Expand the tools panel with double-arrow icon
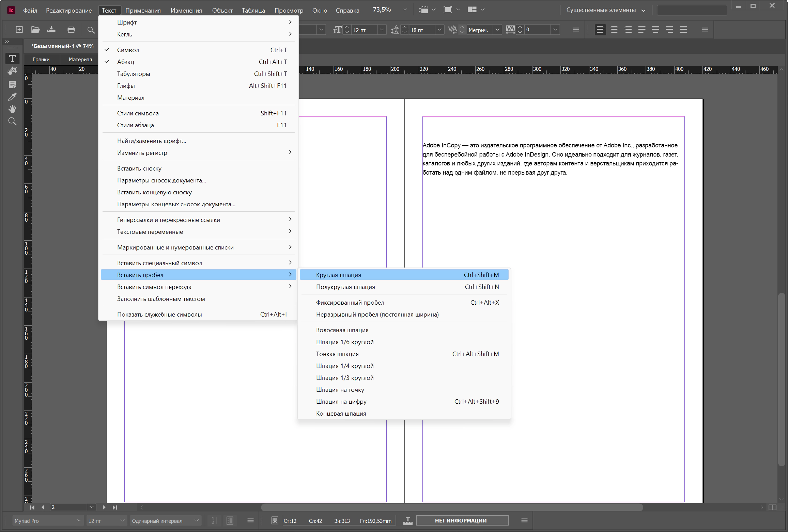Screen dimensions: 788x532 pos(7,42)
